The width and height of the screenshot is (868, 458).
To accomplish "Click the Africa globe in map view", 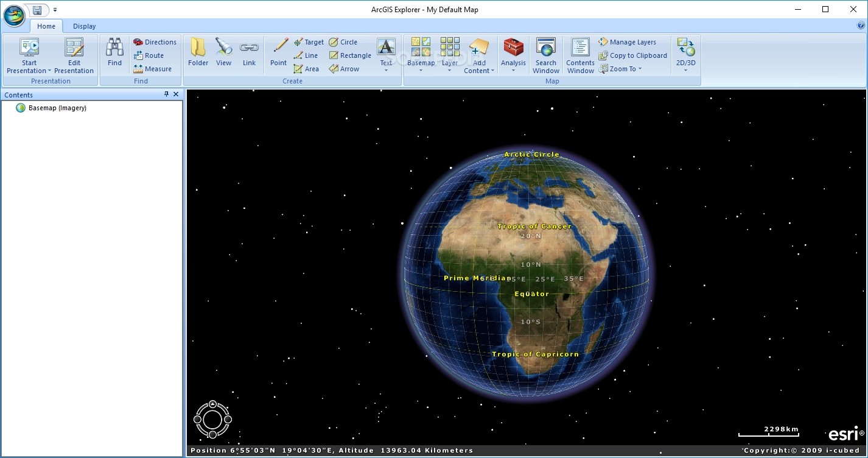I will point(525,273).
